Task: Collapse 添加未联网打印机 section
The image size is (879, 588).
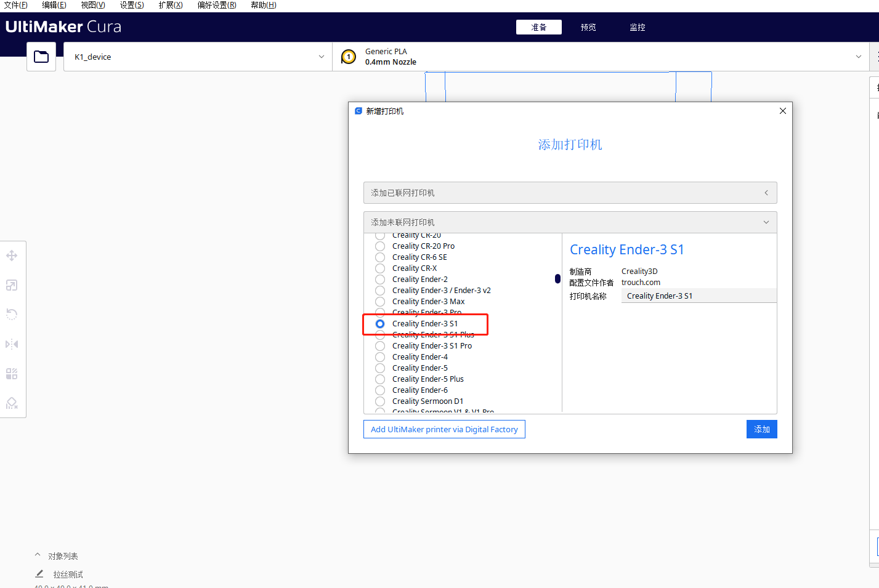Action: (x=570, y=222)
